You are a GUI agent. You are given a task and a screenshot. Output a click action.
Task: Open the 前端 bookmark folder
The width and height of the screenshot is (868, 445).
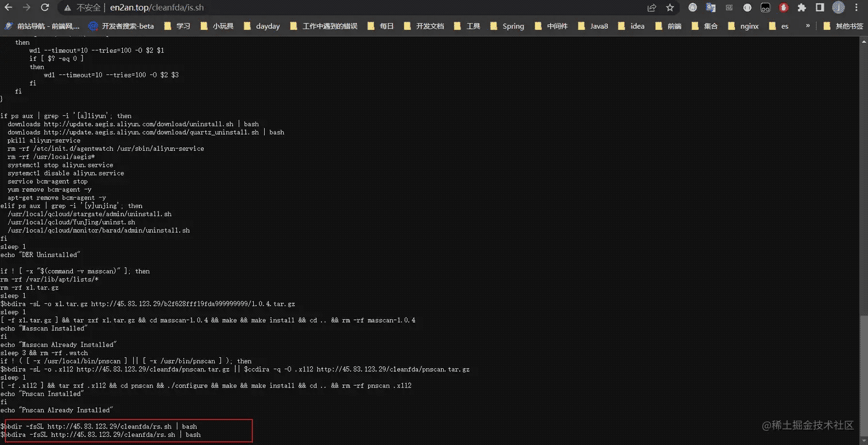pyautogui.click(x=668, y=26)
